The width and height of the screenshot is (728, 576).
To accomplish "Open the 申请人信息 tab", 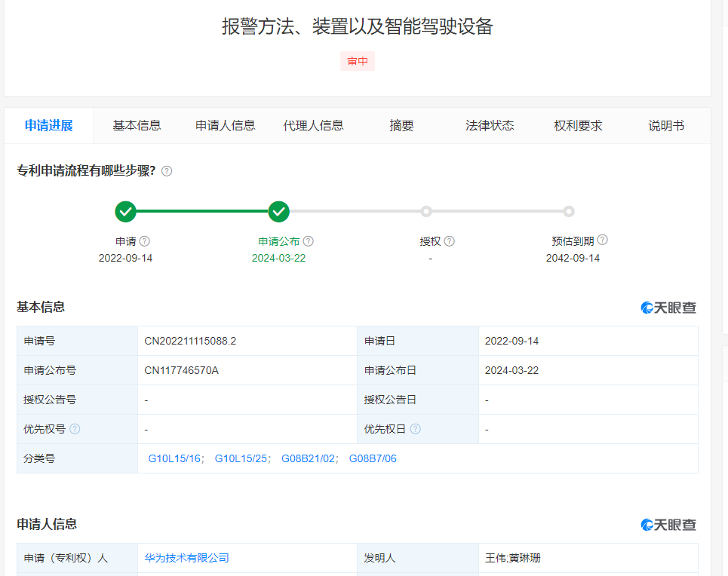I will pos(226,126).
